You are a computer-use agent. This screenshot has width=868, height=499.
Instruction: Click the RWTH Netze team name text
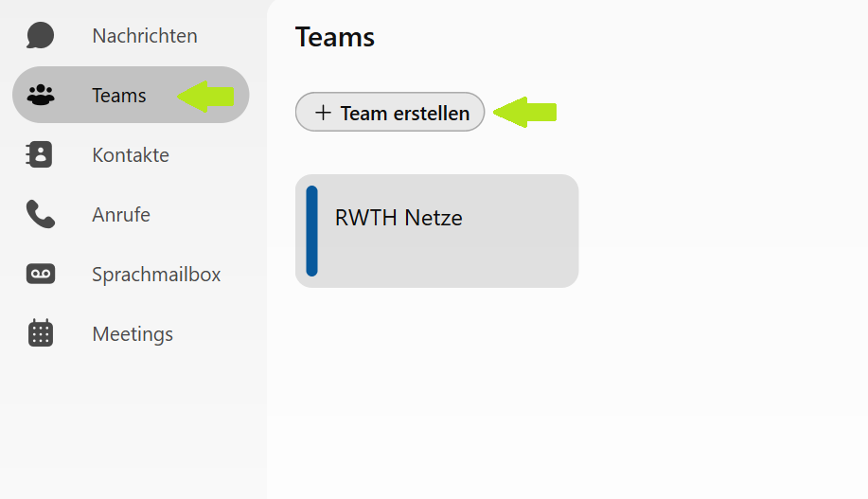point(399,218)
